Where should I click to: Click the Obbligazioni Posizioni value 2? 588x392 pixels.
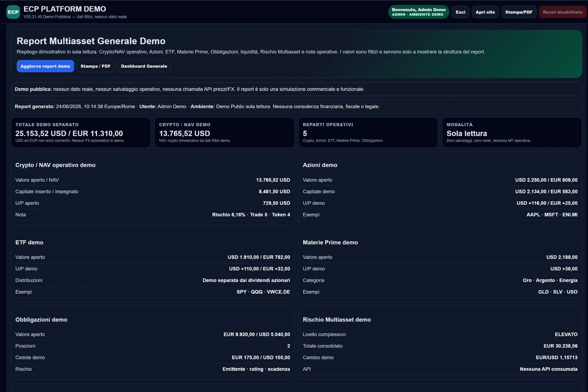point(288,346)
